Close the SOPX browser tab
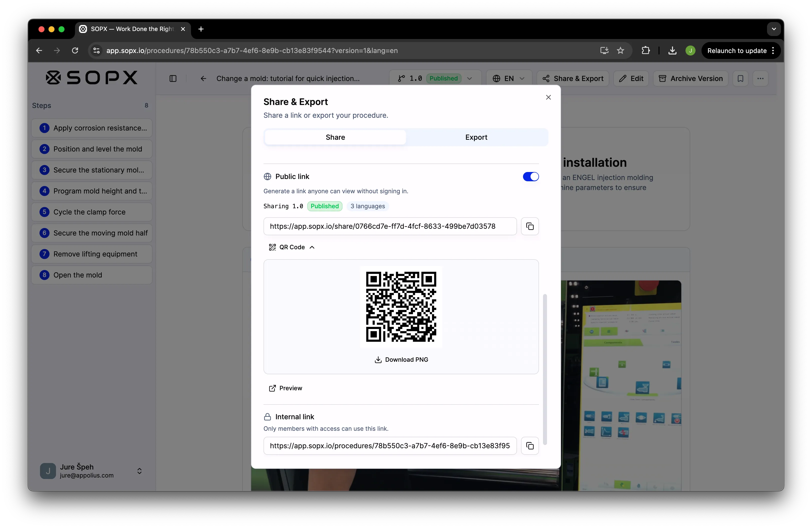Image resolution: width=812 pixels, height=528 pixels. click(x=183, y=29)
